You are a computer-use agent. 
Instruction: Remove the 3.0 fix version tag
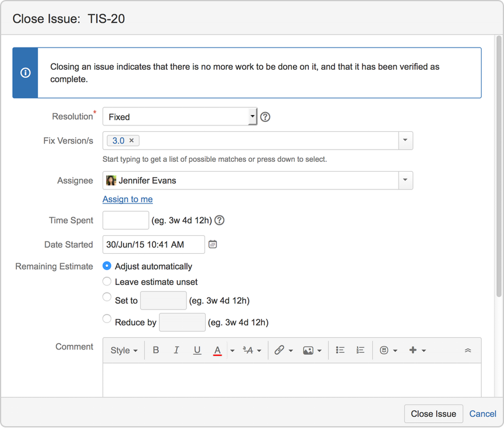tap(131, 141)
